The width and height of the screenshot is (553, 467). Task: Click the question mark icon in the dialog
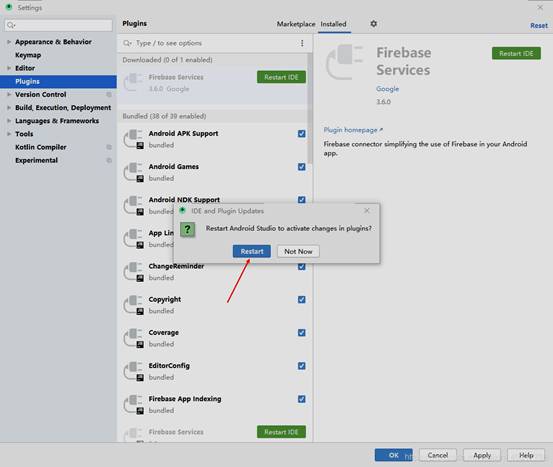188,230
